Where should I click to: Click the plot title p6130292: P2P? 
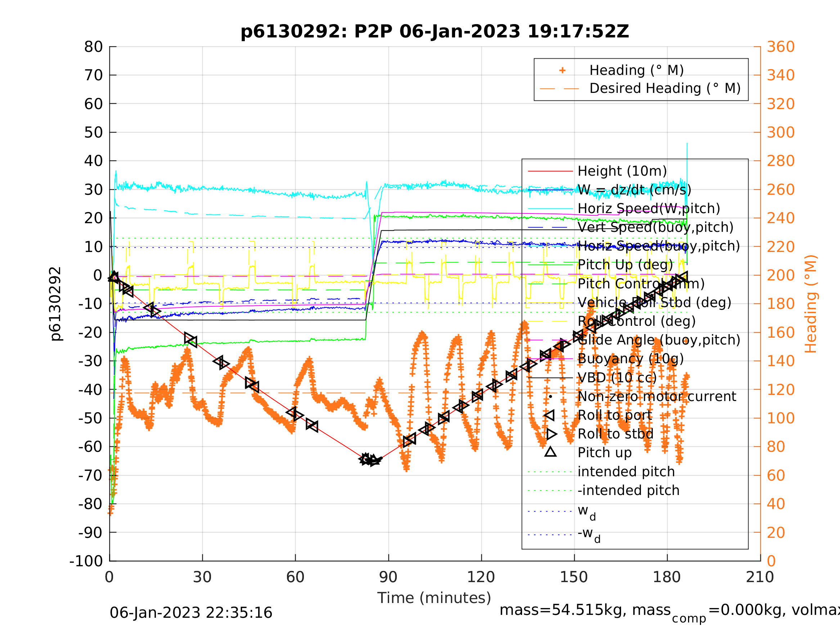pyautogui.click(x=435, y=32)
